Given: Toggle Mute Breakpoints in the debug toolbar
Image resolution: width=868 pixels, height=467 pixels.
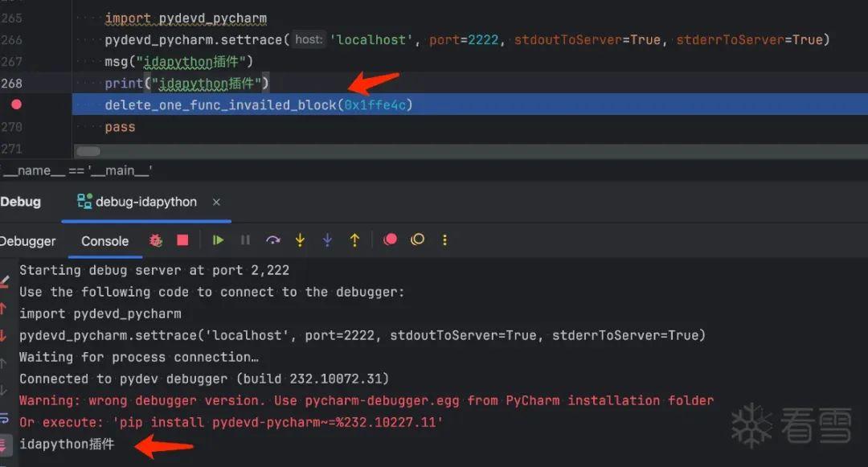Looking at the screenshot, I should [x=417, y=240].
